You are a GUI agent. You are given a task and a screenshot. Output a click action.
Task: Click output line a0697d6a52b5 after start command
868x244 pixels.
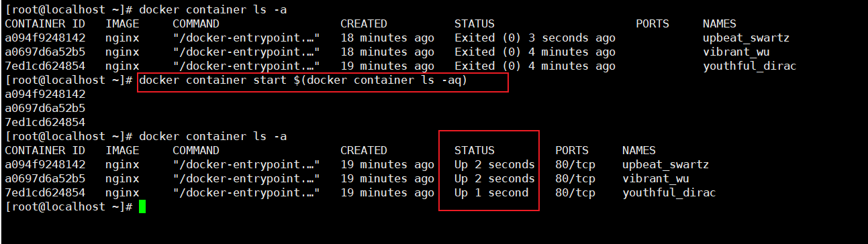click(45, 109)
